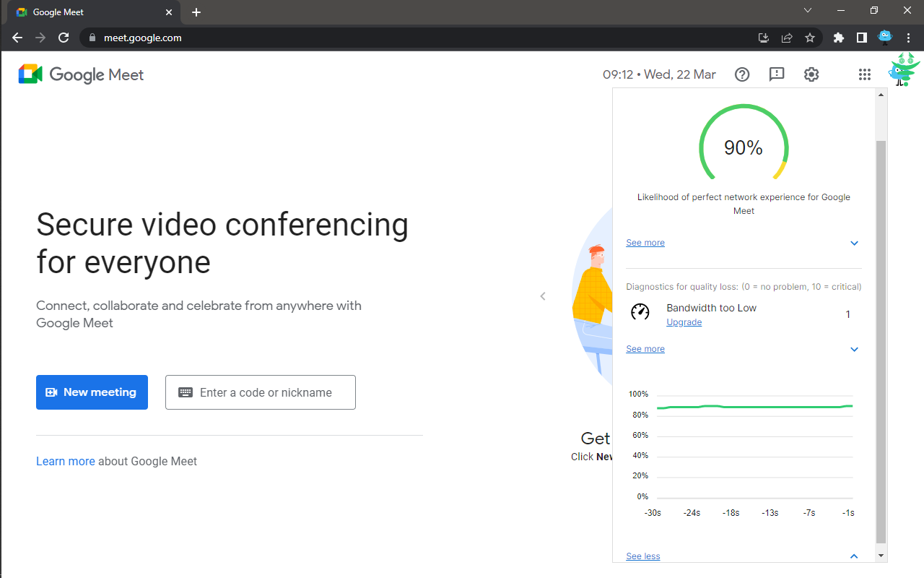This screenshot has width=924, height=578.
Task: Click the 09:12 Wed, 22 Mar date text
Action: coord(659,74)
